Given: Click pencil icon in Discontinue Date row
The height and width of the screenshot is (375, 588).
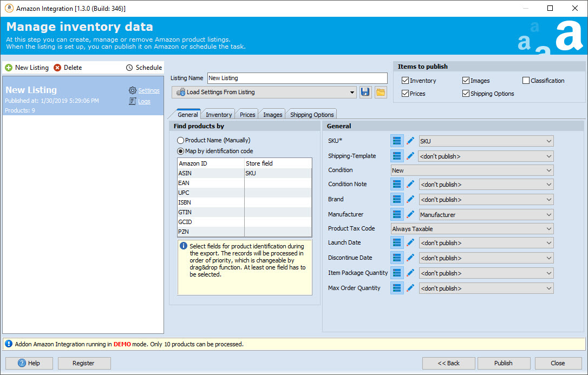Looking at the screenshot, I should pos(410,258).
